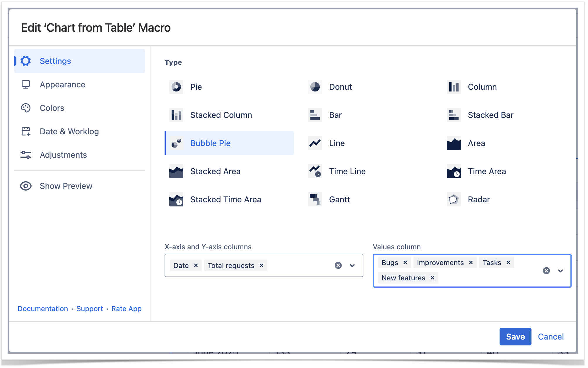Choose the Donut chart icon
Screen dimensions: 588x368
(x=315, y=87)
